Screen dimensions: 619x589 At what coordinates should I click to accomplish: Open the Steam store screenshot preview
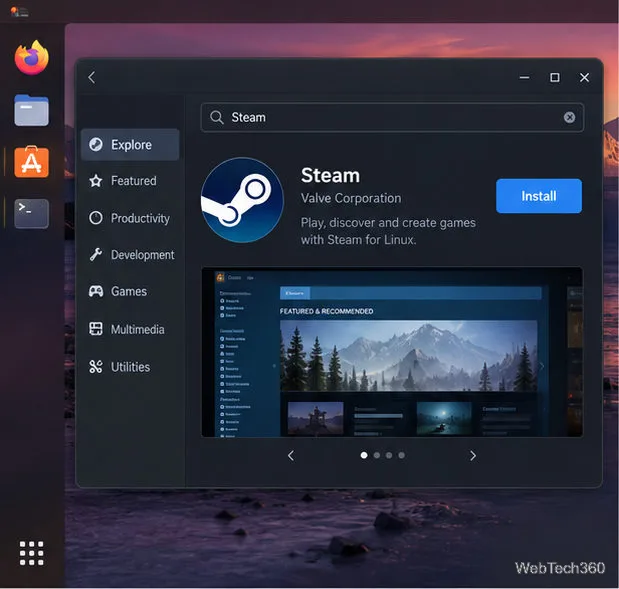point(392,352)
